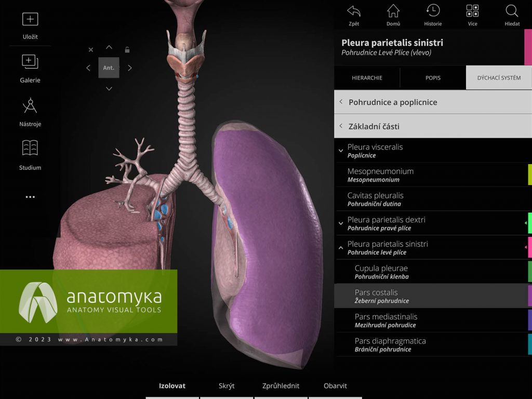Screen dimensions: 532x399
Task: Collapse the Pleura parietalis sinistri branch
Action: [341, 247]
